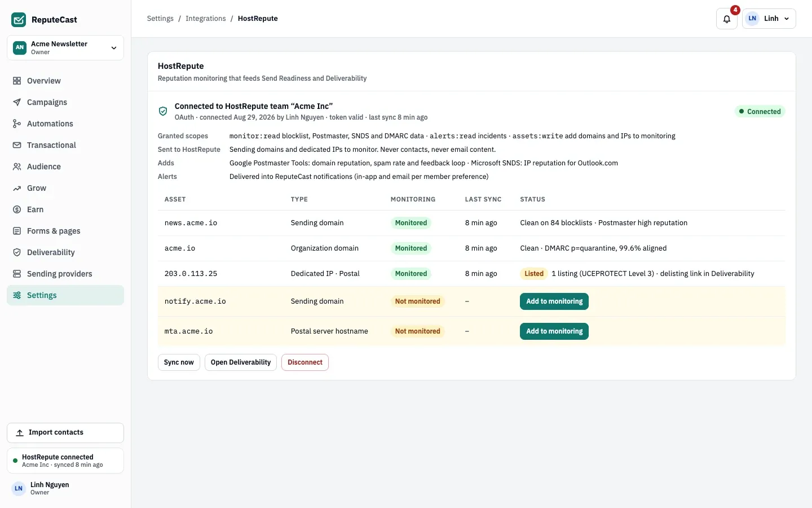
Task: Click the Automations branch icon
Action: (17, 124)
